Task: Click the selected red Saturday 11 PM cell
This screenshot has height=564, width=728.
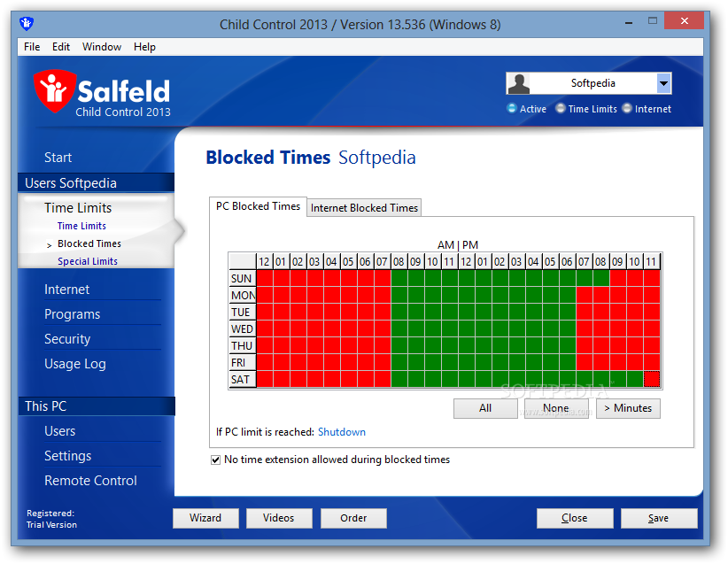Action: point(652,379)
